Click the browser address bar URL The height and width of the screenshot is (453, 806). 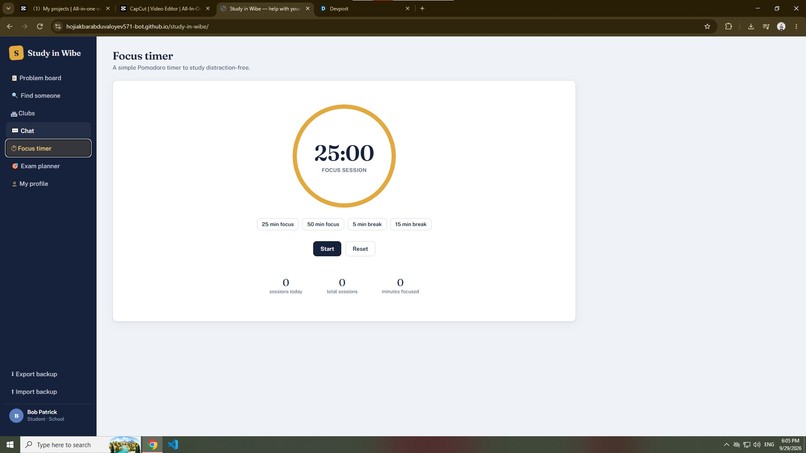tap(137, 26)
